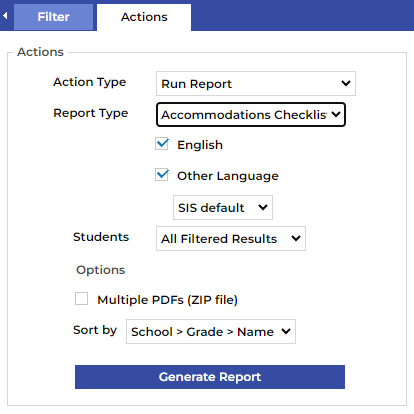Enable Multiple PDFs (ZIP file) checkbox

[x=82, y=299]
